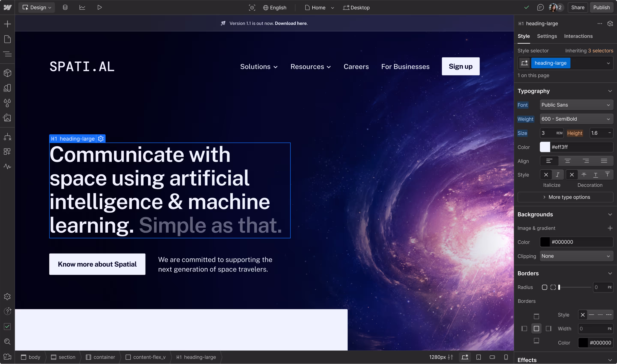The image size is (617, 364).
Task: Click the Resources nav menu item
Action: coord(311,67)
